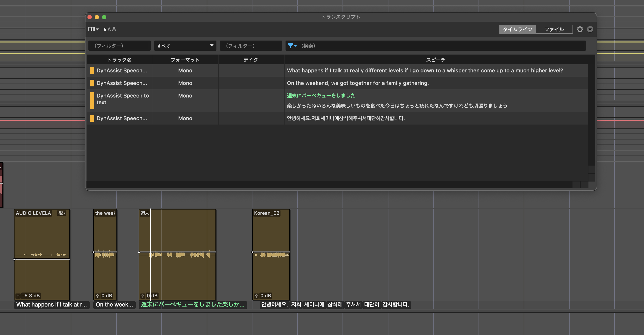Click the 세미나에 word label under Korean clip

[x=314, y=305]
